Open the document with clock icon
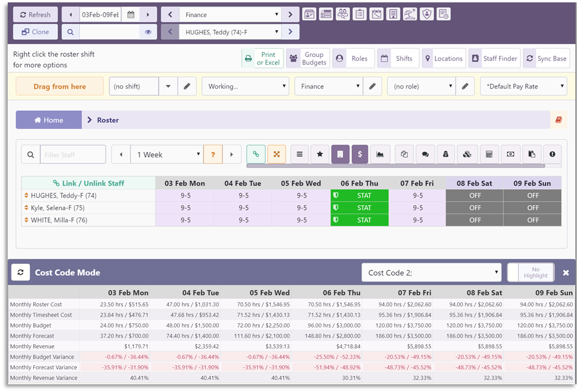Screen dimensions: 579x392 444,14
